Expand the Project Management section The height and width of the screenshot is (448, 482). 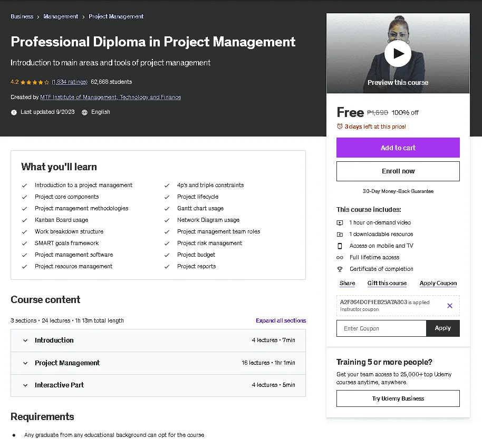(158, 363)
